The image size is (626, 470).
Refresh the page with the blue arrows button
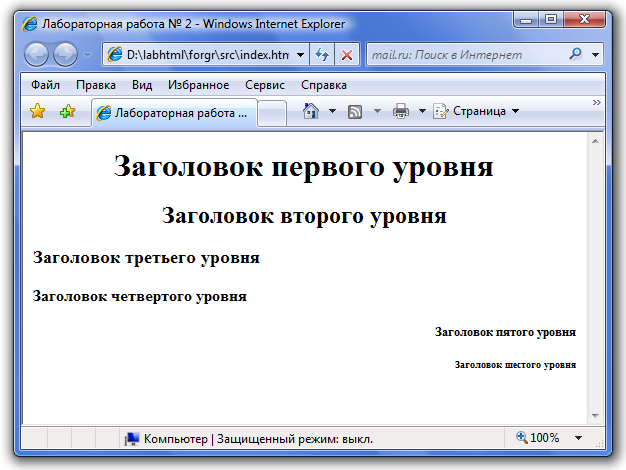coord(322,54)
